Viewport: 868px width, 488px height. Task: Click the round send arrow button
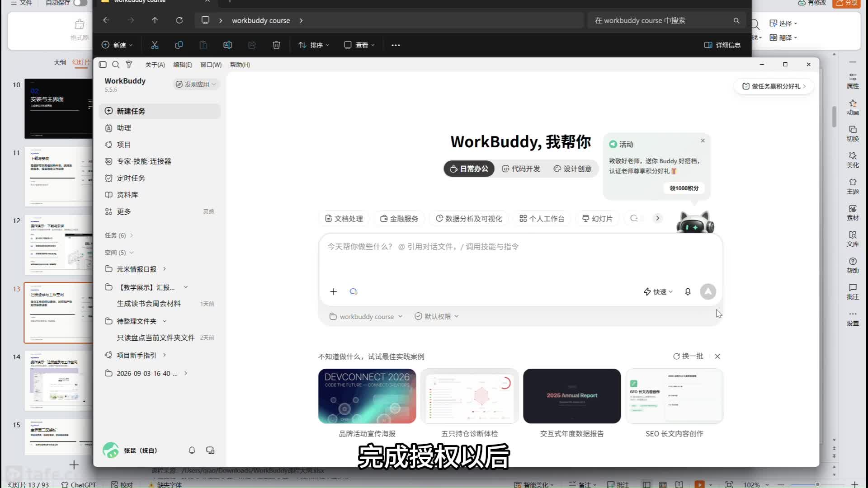click(708, 291)
